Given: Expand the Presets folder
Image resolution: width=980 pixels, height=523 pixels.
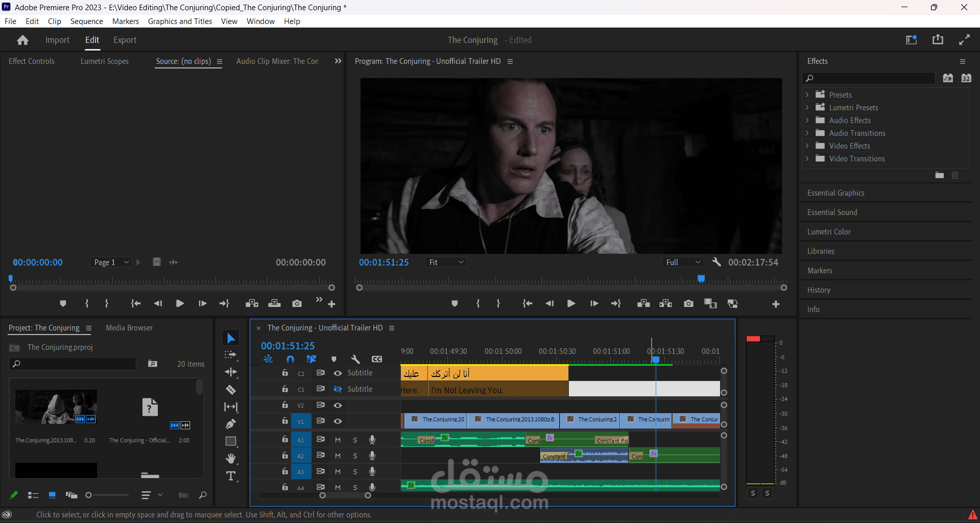Looking at the screenshot, I should (x=807, y=94).
